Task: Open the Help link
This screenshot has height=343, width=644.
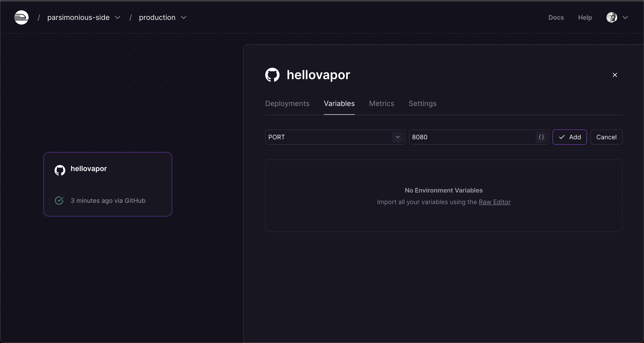Action: [x=585, y=17]
